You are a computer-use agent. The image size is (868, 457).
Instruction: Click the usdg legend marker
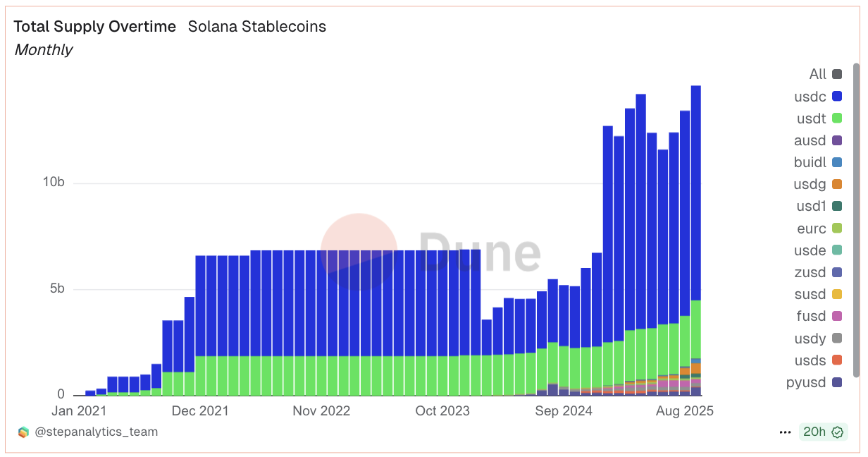pos(837,184)
